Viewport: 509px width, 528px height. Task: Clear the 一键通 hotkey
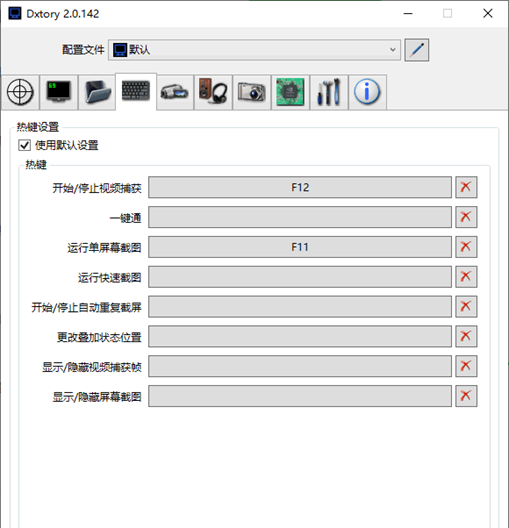466,217
